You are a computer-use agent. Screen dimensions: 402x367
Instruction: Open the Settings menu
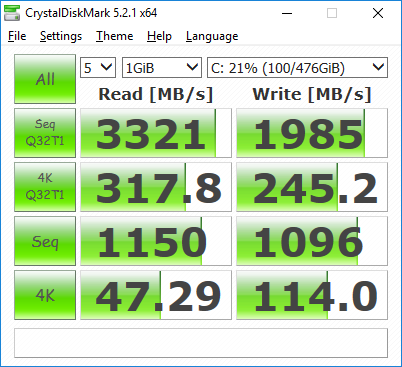(61, 36)
